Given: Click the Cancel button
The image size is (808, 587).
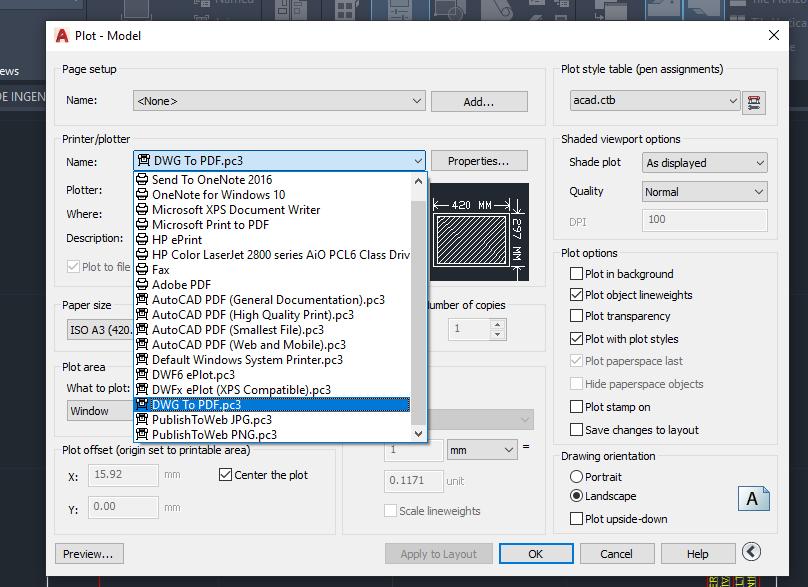Looking at the screenshot, I should point(617,554).
